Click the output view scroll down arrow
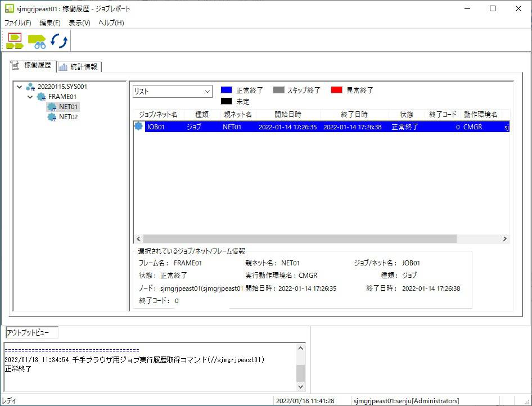The width and height of the screenshot is (532, 406). pyautogui.click(x=301, y=386)
